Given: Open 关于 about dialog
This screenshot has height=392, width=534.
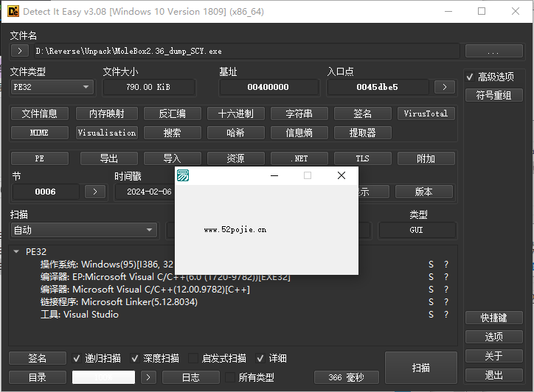Looking at the screenshot, I should point(493,356).
